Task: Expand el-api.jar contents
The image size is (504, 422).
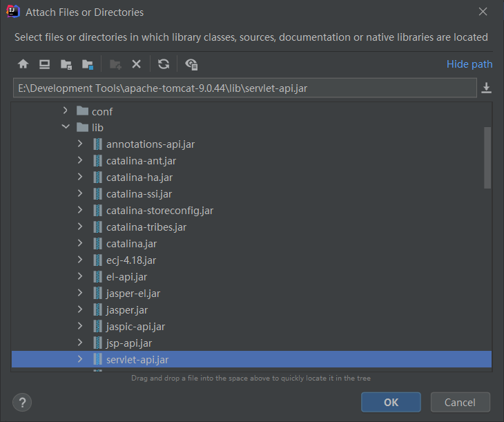Action: [x=80, y=276]
